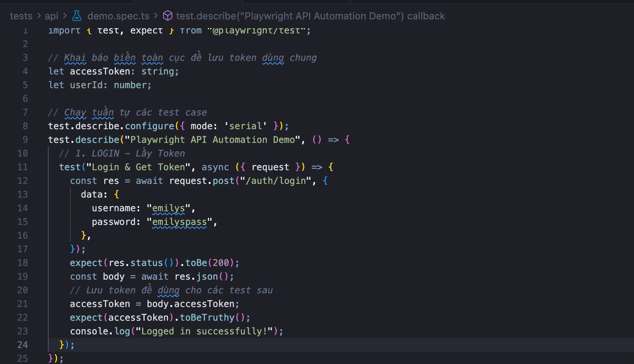
Task: Select the demo.spec.ts file breadcrumb
Action: pos(118,16)
